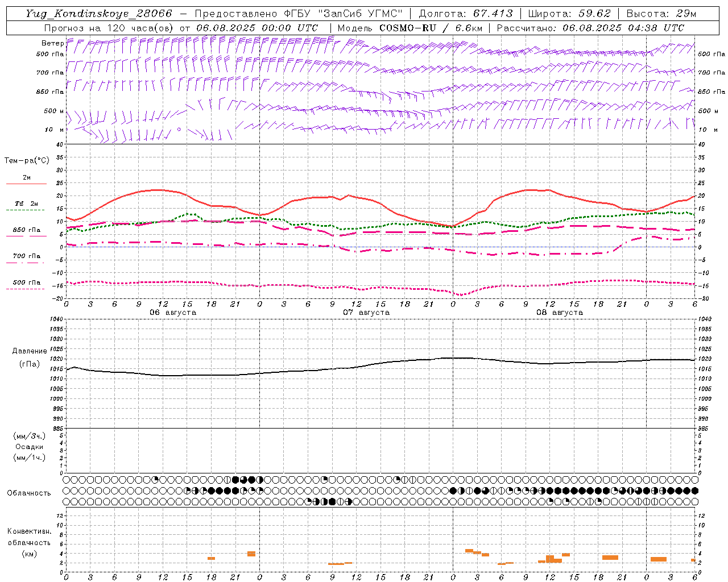The image size is (728, 582).
Task: Click the station title Yug_Kondinskoye_28066
Action: (98, 14)
